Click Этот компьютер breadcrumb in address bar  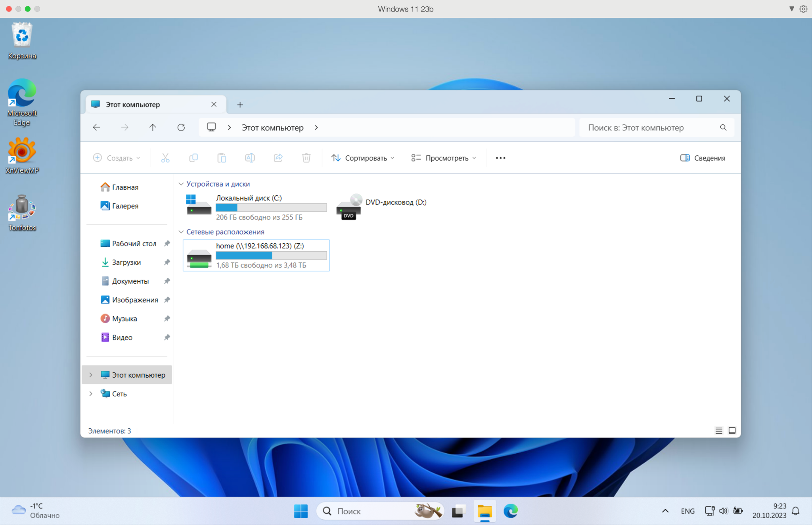click(x=273, y=128)
